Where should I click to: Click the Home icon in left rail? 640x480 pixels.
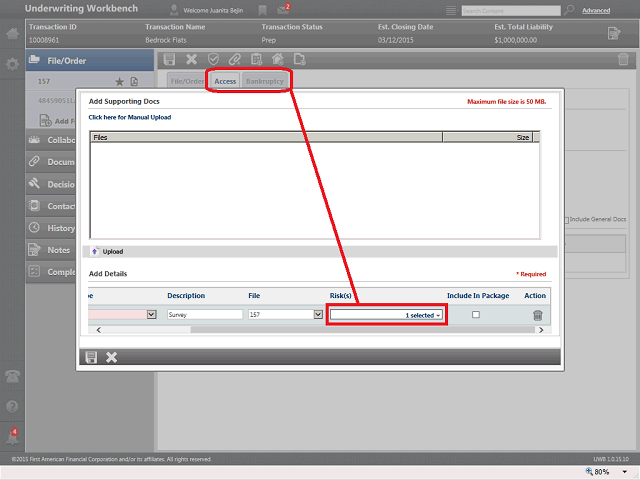click(x=12, y=33)
